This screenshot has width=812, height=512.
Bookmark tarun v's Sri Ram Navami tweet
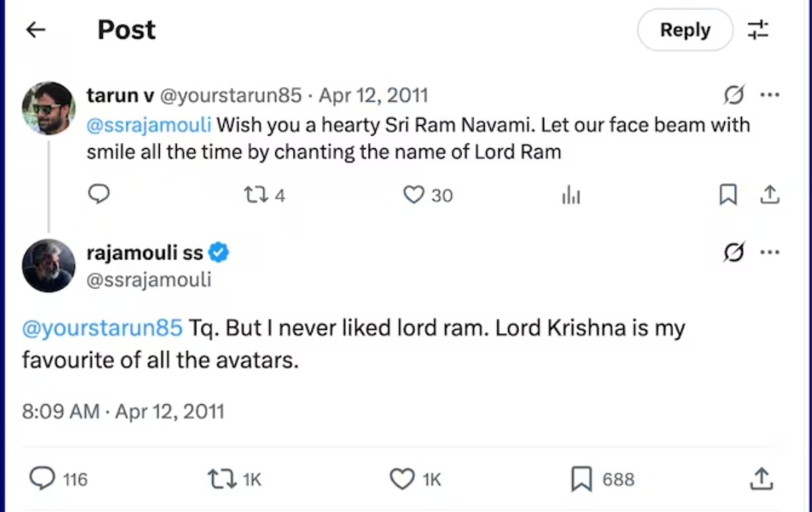click(x=727, y=196)
